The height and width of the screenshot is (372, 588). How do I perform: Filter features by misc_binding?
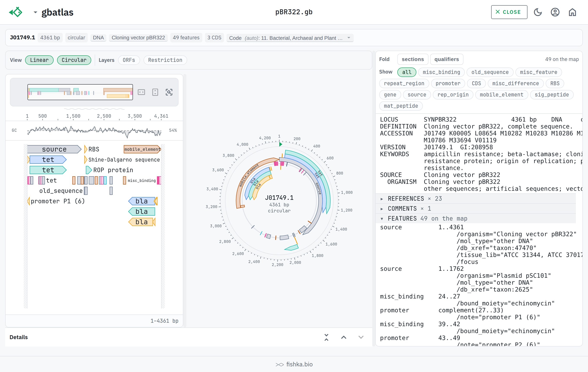441,72
